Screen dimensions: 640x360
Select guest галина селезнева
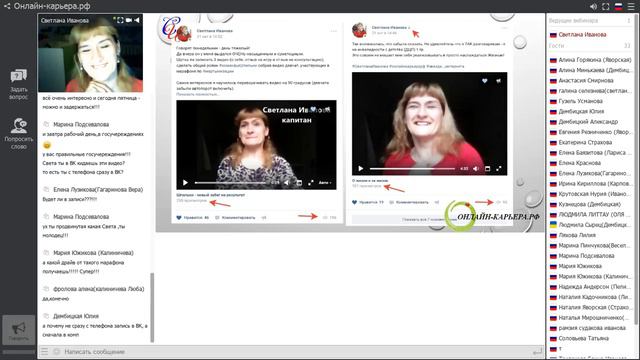pos(590,91)
